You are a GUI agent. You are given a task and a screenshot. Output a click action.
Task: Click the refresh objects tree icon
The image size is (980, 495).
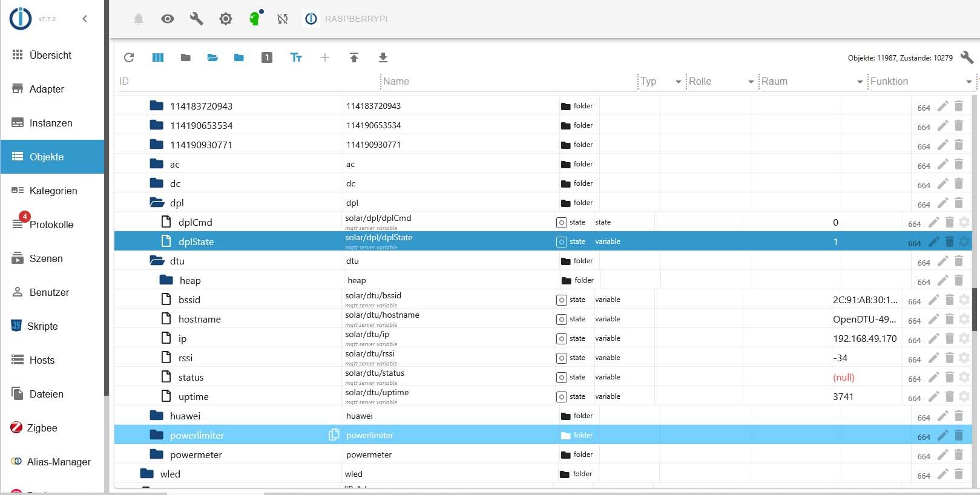[x=129, y=57]
